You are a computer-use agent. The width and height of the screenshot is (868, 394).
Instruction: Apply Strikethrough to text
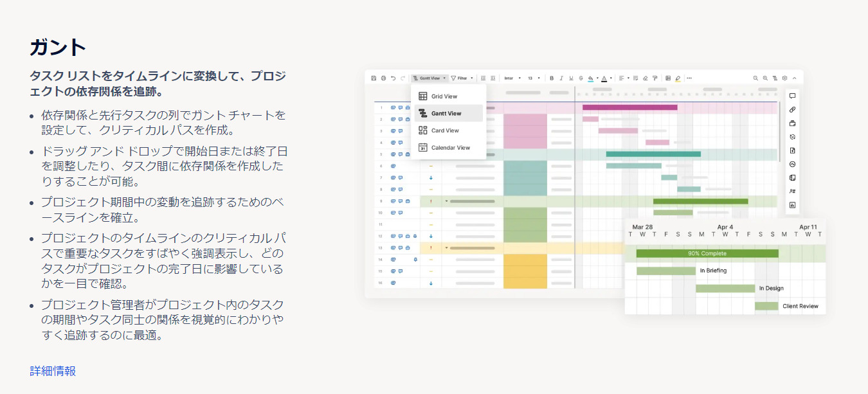coord(580,77)
